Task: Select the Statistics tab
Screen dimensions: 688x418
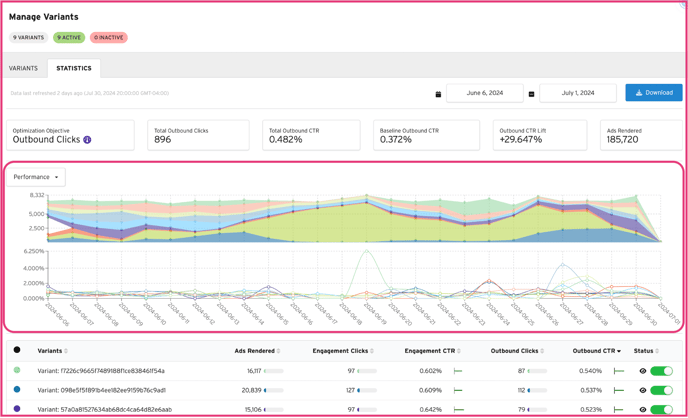Action: pyautogui.click(x=74, y=69)
